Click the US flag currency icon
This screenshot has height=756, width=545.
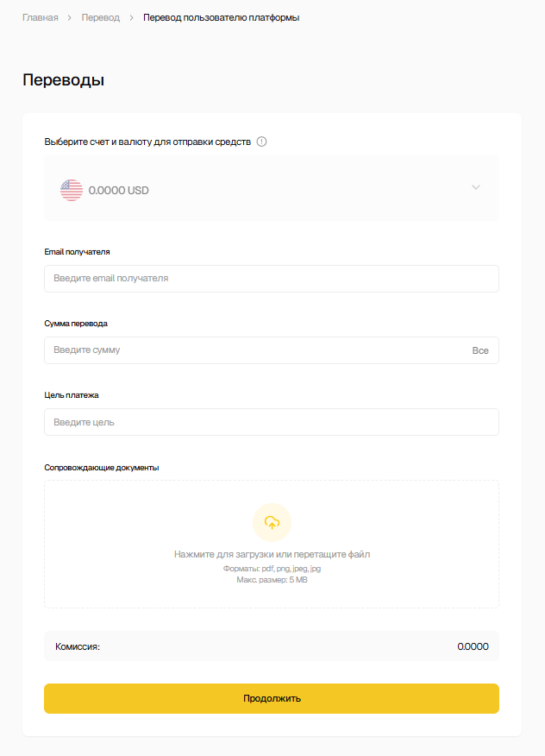[72, 190]
